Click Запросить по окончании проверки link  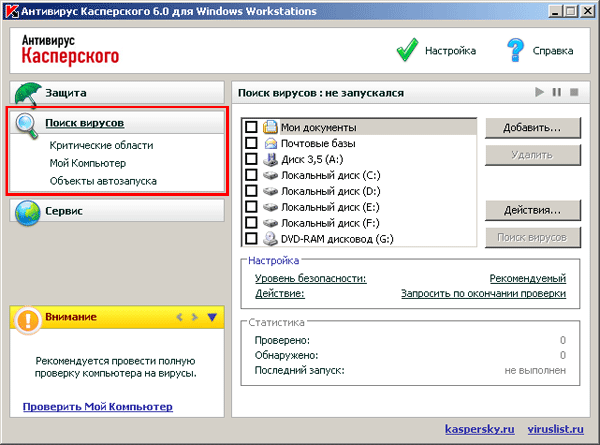pyautogui.click(x=483, y=294)
